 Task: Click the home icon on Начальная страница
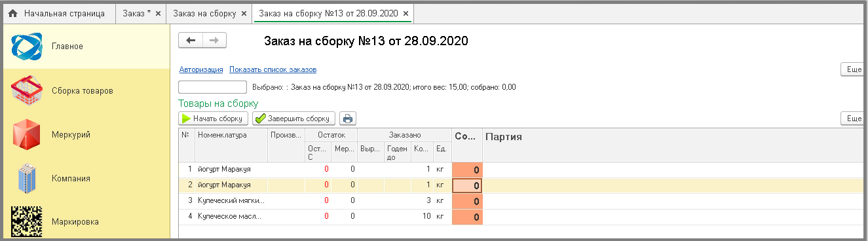12,13
